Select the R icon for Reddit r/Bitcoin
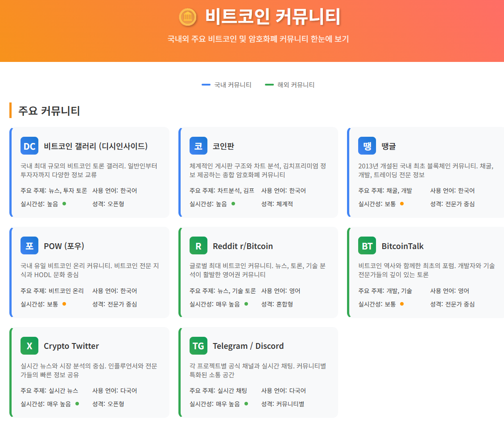The height and width of the screenshot is (421, 504). tap(198, 245)
